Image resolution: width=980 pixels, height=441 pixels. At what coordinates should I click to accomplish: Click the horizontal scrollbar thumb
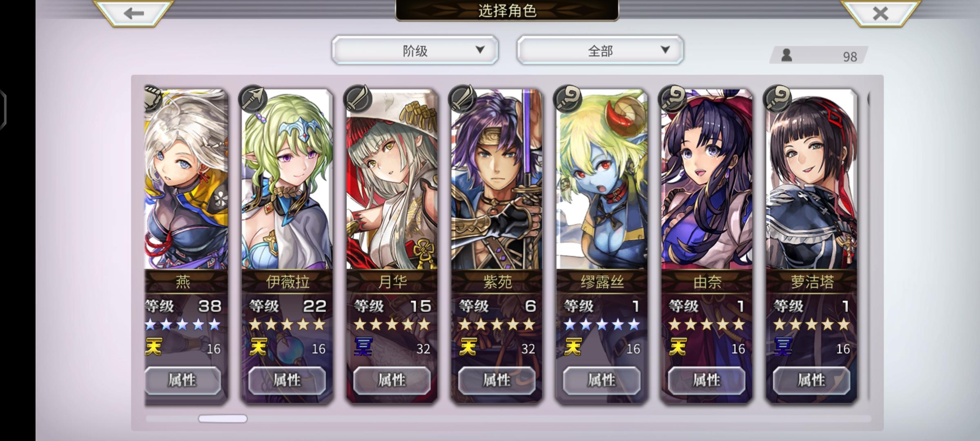click(223, 419)
